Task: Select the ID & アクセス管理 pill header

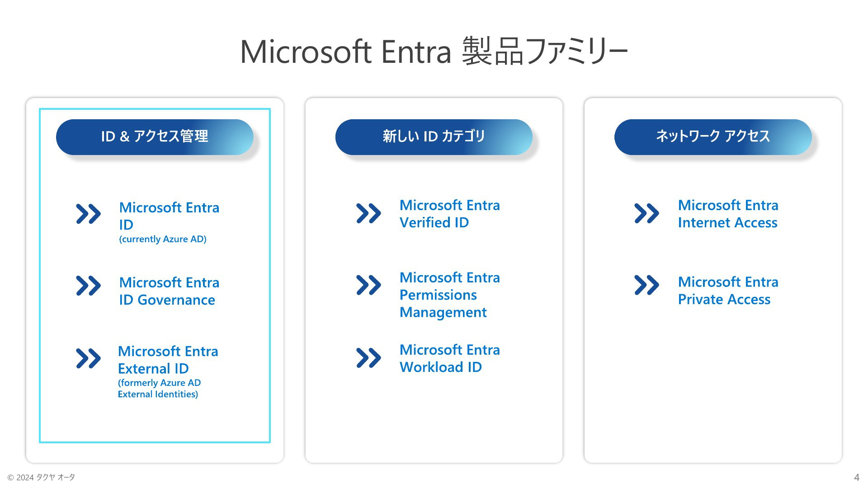Action: [x=155, y=137]
